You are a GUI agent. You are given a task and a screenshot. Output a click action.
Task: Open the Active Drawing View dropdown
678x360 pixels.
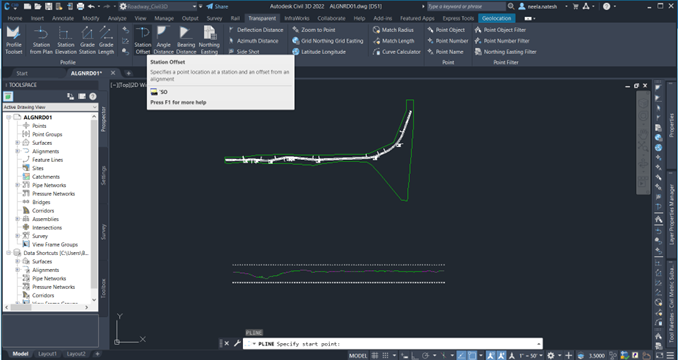click(51, 107)
